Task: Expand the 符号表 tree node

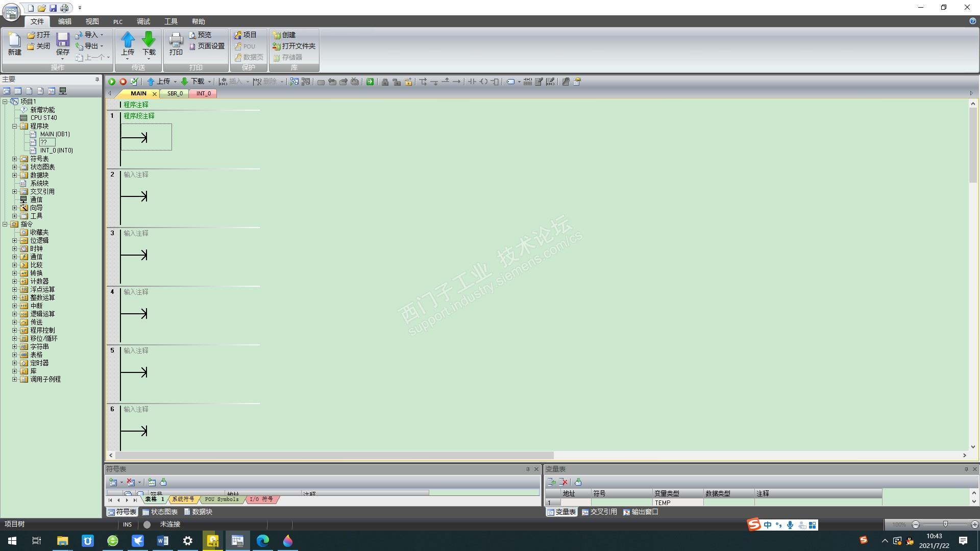Action: click(15, 159)
